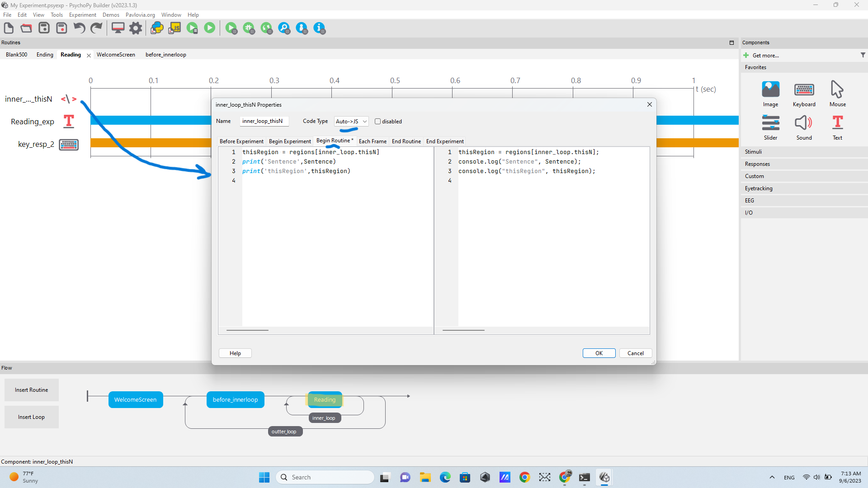Click the Compile to JS icon
The image size is (868, 488).
tap(175, 28)
